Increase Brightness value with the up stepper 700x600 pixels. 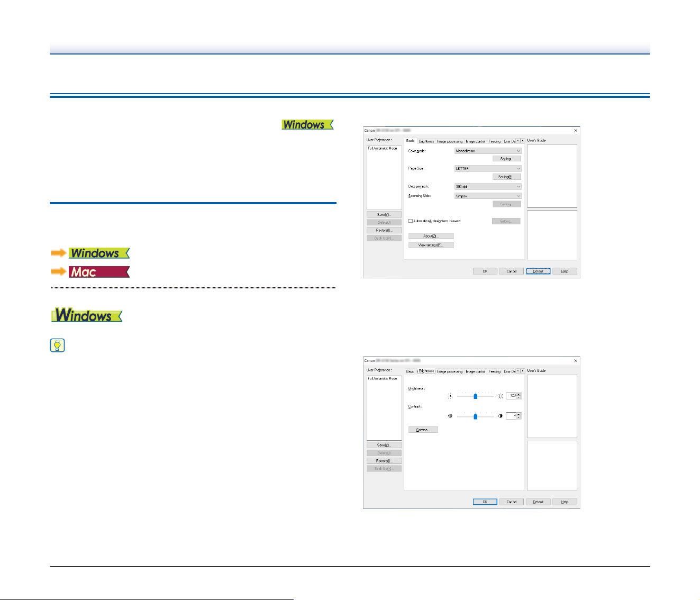click(x=519, y=394)
